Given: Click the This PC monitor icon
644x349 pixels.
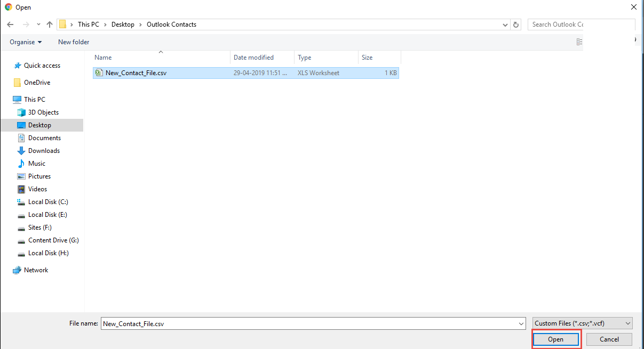Looking at the screenshot, I should [x=17, y=100].
